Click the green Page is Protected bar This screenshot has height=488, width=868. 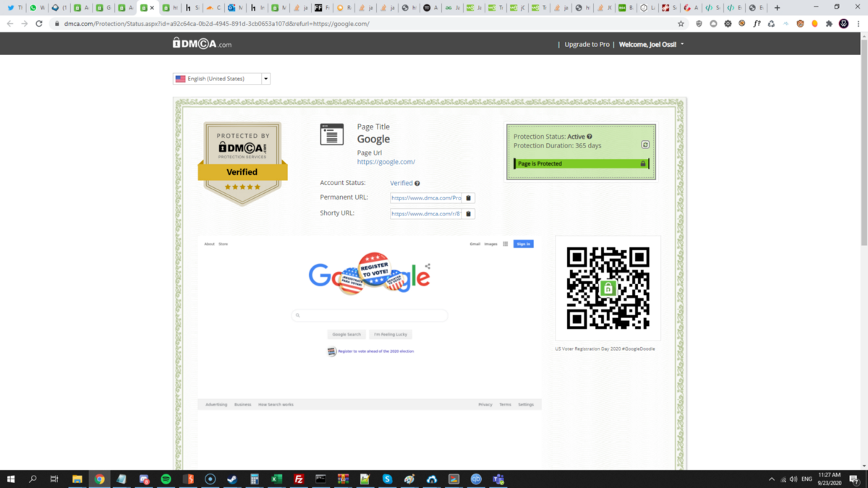(x=581, y=164)
